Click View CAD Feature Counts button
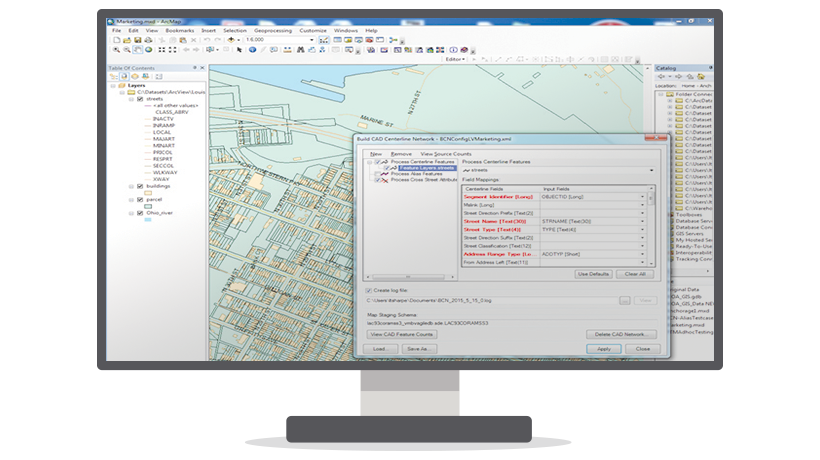 click(402, 334)
